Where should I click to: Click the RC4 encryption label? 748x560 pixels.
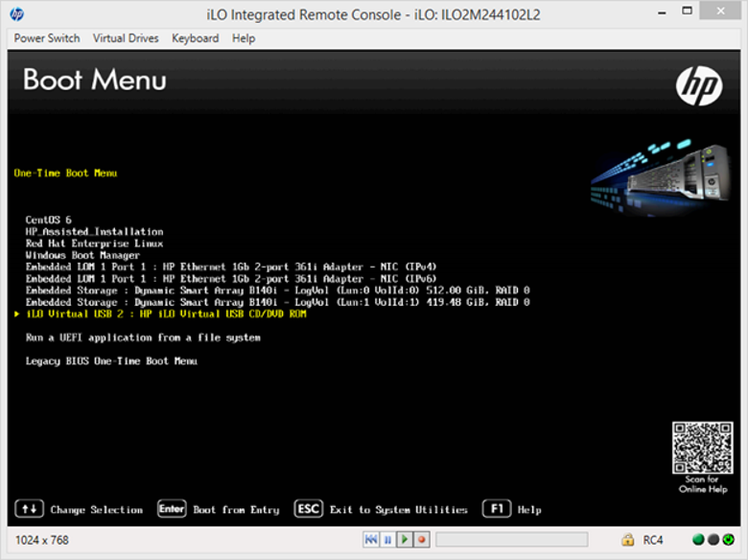653,540
